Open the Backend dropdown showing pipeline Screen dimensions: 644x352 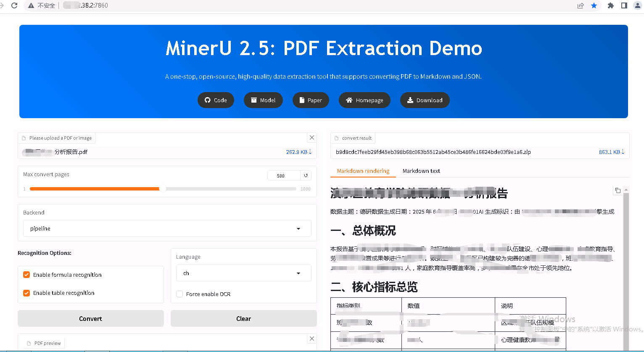click(167, 228)
